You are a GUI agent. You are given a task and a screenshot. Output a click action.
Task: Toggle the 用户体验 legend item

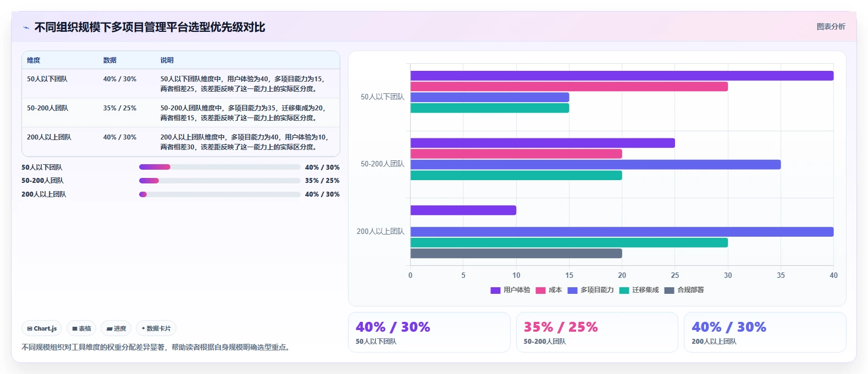[510, 290]
